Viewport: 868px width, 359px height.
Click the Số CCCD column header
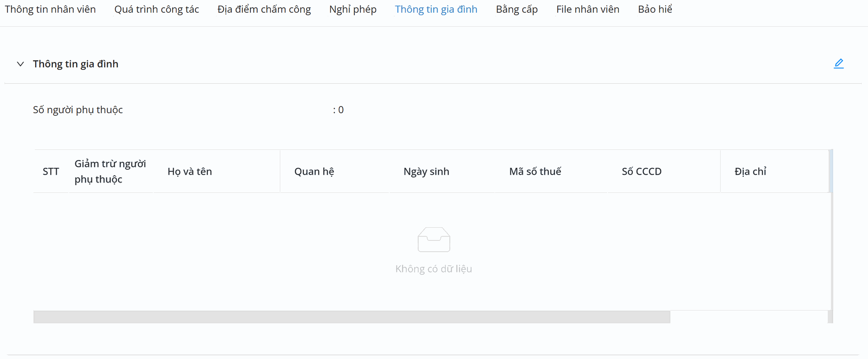coord(642,172)
